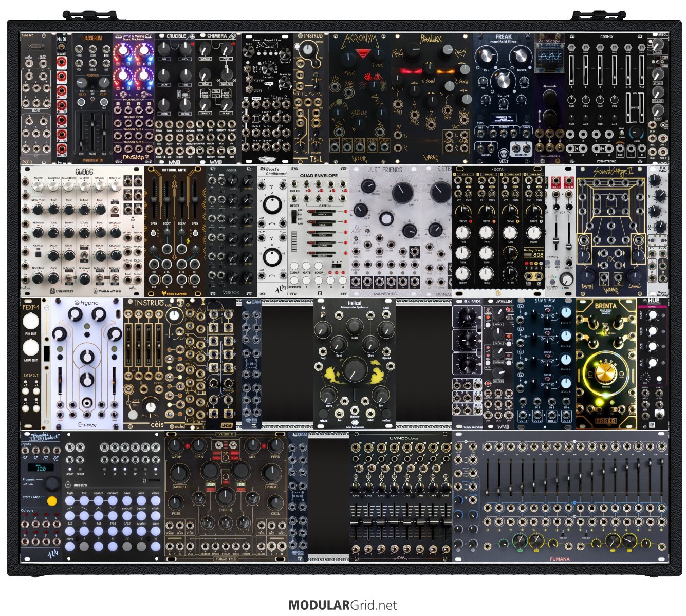
Task: Select the maestro module
Action: (113, 496)
